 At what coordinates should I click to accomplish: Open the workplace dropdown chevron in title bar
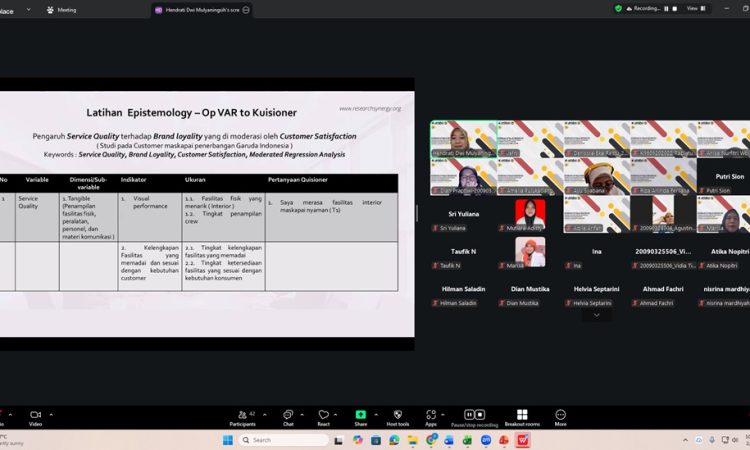click(x=28, y=10)
